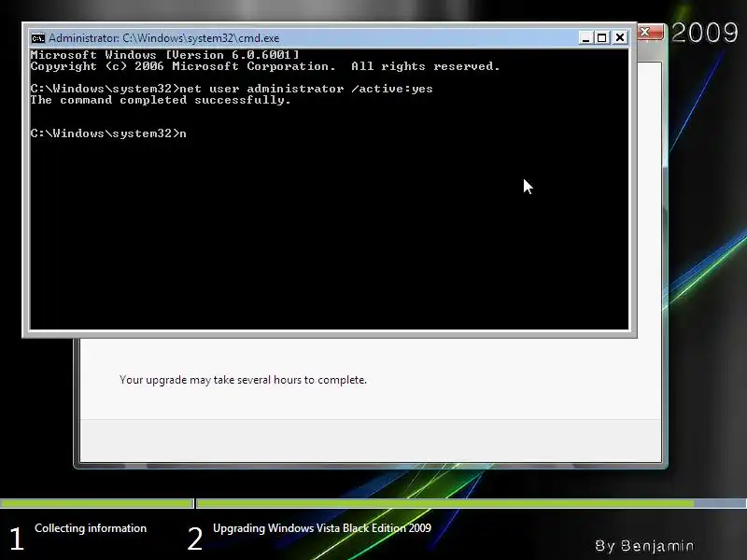Screen dimensions: 747x560
Task: Close the red-X setup window behind
Action: coord(649,33)
